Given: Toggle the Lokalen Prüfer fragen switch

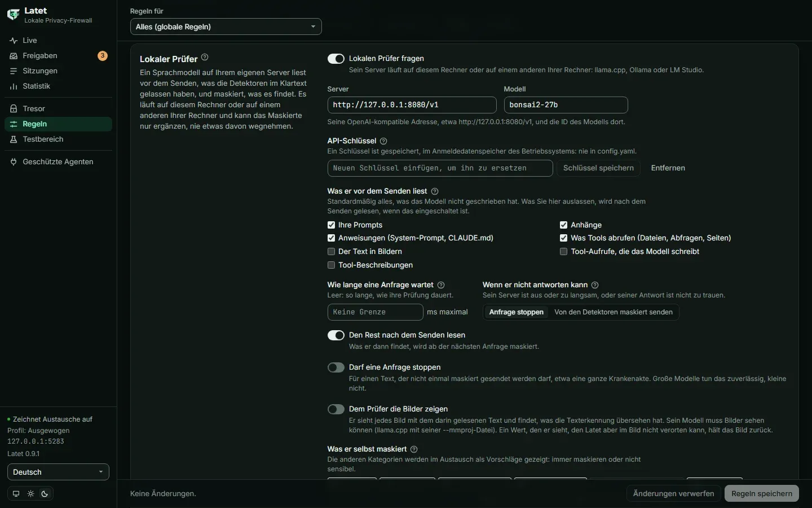Looking at the screenshot, I should [x=336, y=59].
